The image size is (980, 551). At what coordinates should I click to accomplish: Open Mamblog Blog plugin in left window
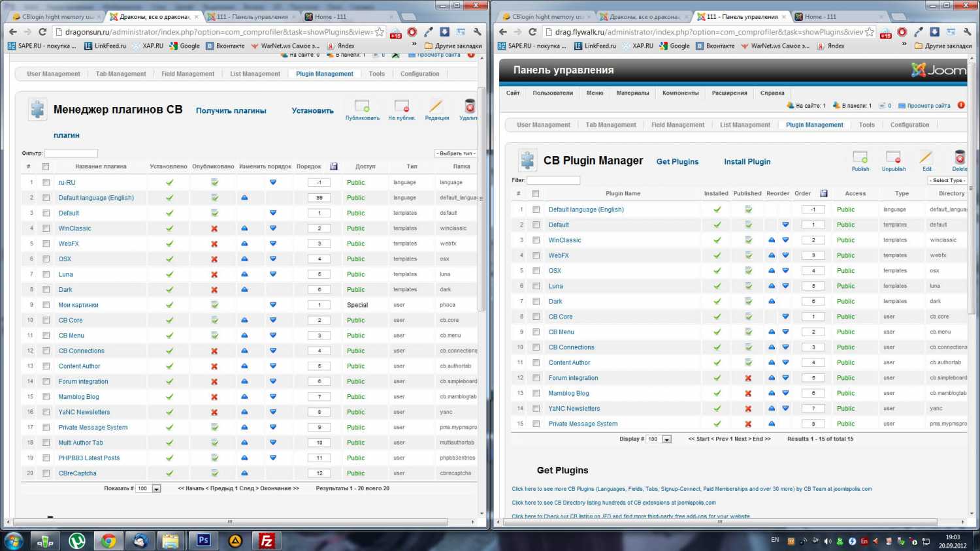click(79, 397)
